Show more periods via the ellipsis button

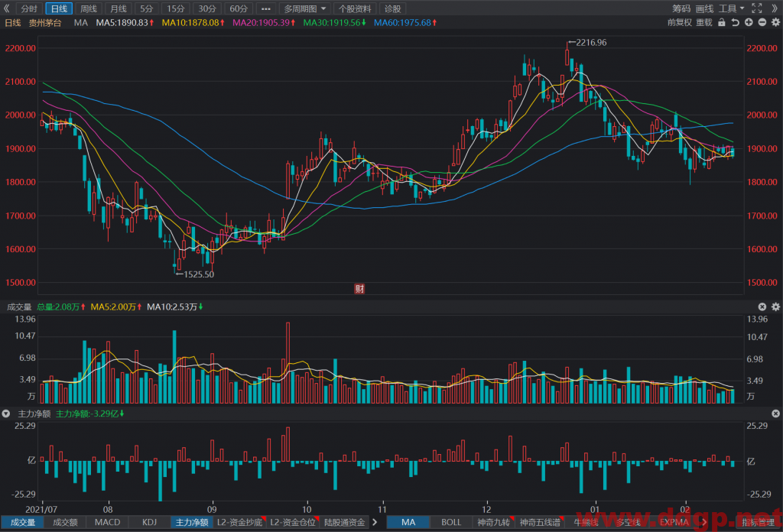tap(265, 8)
